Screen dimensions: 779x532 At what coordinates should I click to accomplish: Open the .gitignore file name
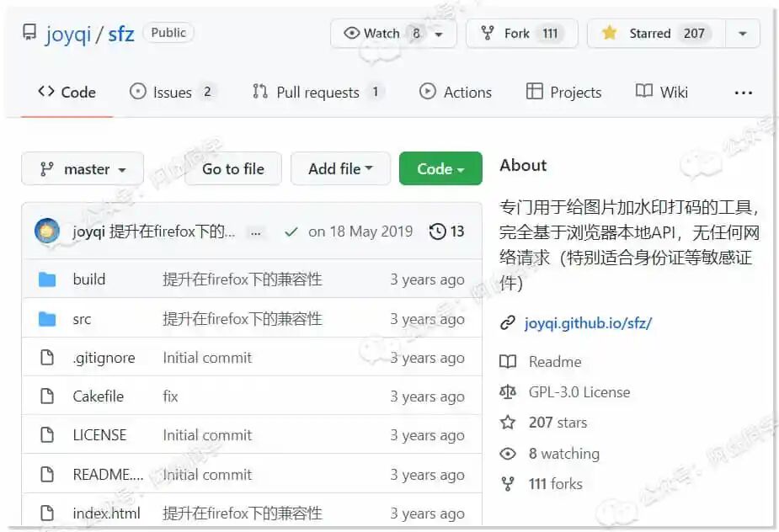coord(104,358)
